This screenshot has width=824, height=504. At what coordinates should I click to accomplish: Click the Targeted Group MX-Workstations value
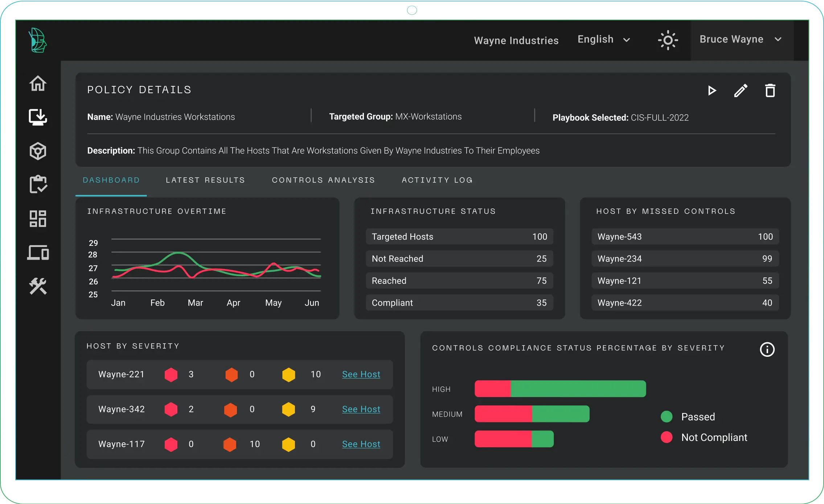(x=428, y=116)
